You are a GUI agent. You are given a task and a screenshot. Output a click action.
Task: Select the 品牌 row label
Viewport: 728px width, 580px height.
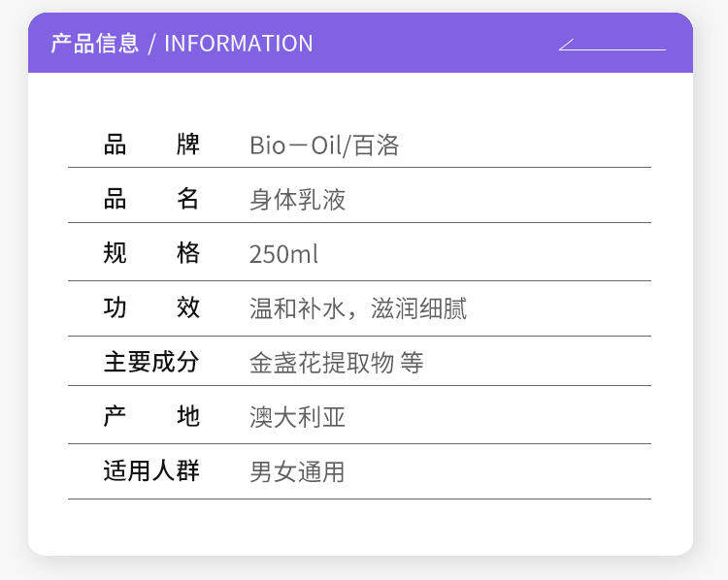(151, 145)
